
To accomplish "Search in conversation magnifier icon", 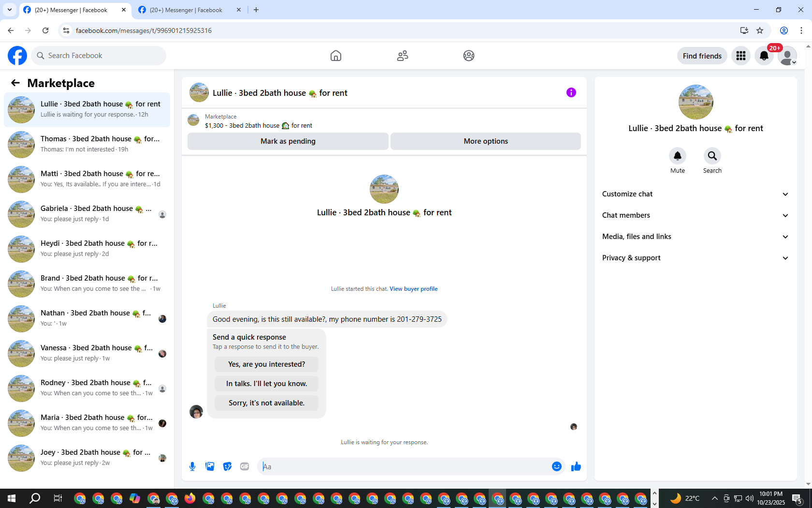I will pyautogui.click(x=712, y=156).
